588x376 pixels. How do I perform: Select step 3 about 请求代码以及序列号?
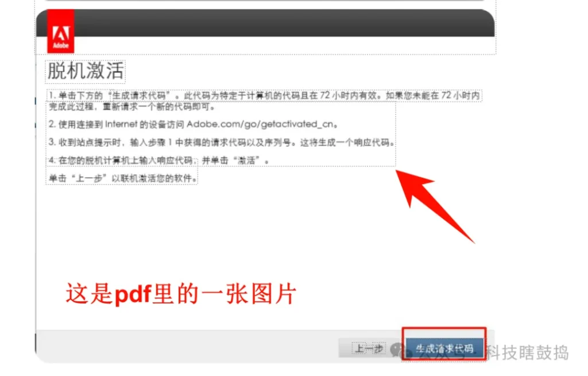[222, 143]
